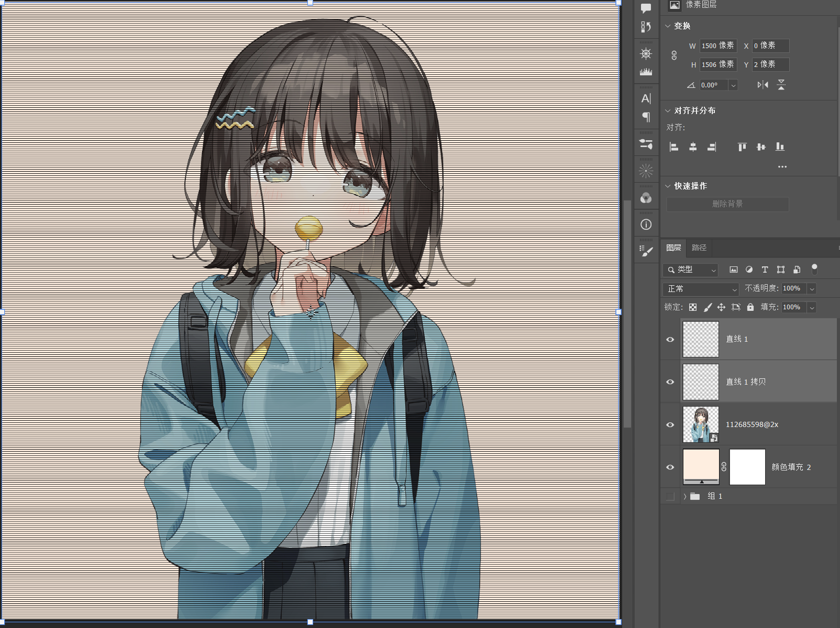Click the 删除背景 button

pyautogui.click(x=727, y=204)
